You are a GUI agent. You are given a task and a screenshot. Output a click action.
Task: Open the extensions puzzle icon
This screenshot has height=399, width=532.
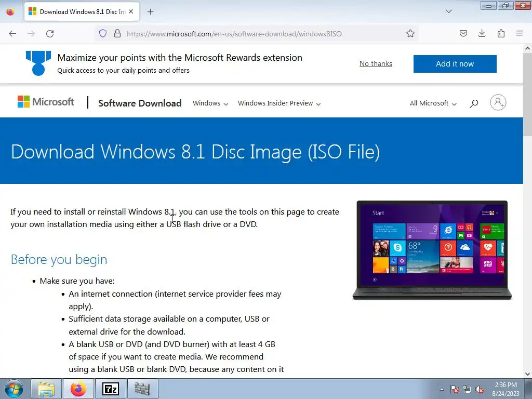pyautogui.click(x=501, y=33)
